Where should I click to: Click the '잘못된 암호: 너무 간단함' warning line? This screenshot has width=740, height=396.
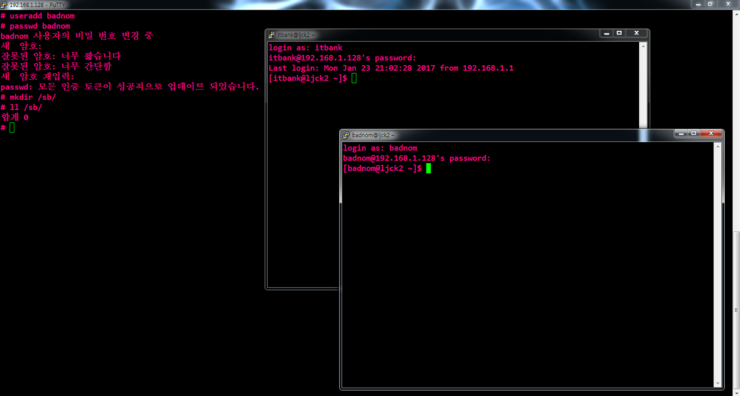[56, 67]
